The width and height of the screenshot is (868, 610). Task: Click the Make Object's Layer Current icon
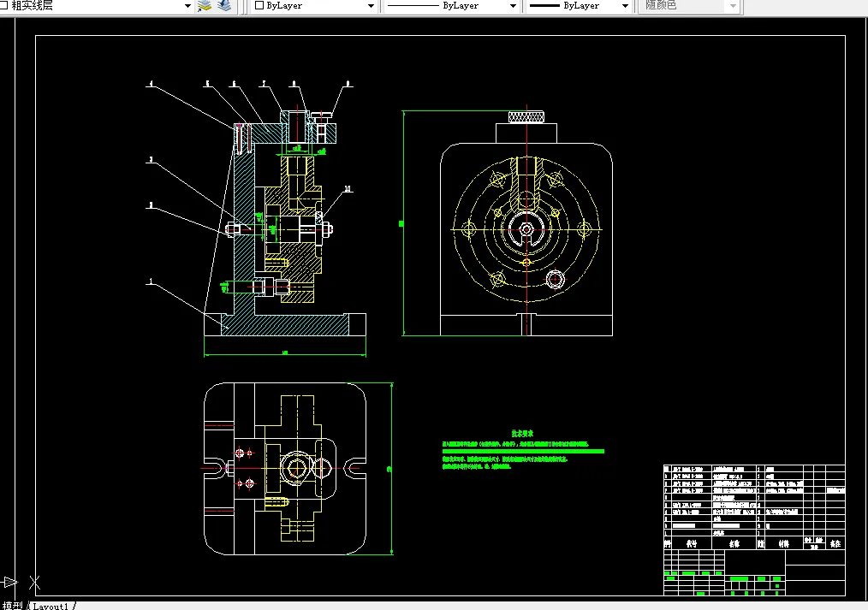205,6
